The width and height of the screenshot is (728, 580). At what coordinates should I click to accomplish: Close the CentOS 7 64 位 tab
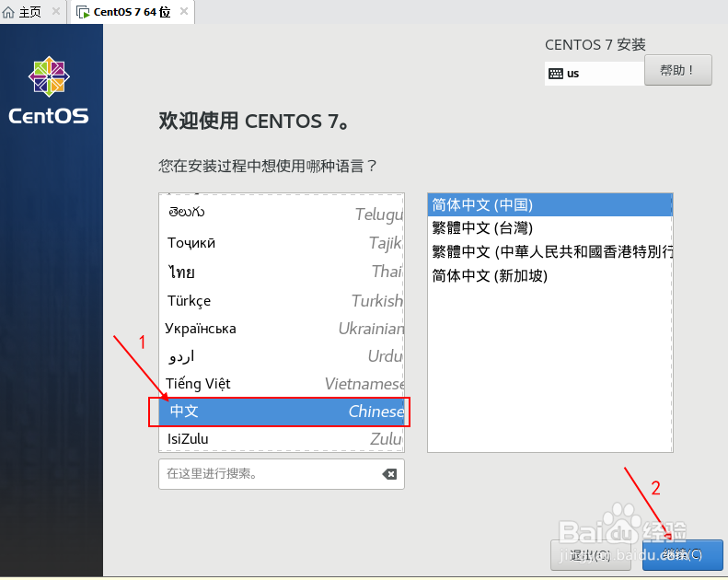184,11
